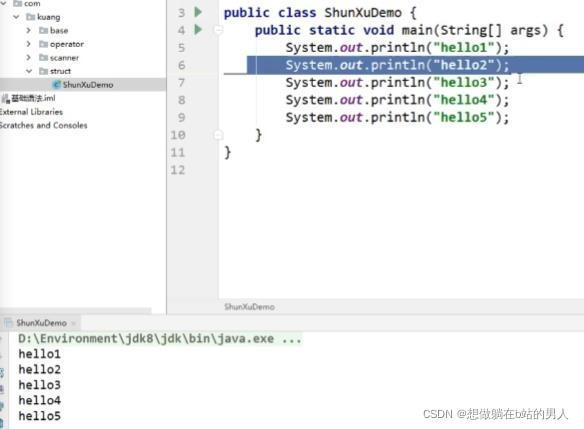The image size is (584, 429).
Task: Click line number 7 in gutter
Action: coord(181,83)
